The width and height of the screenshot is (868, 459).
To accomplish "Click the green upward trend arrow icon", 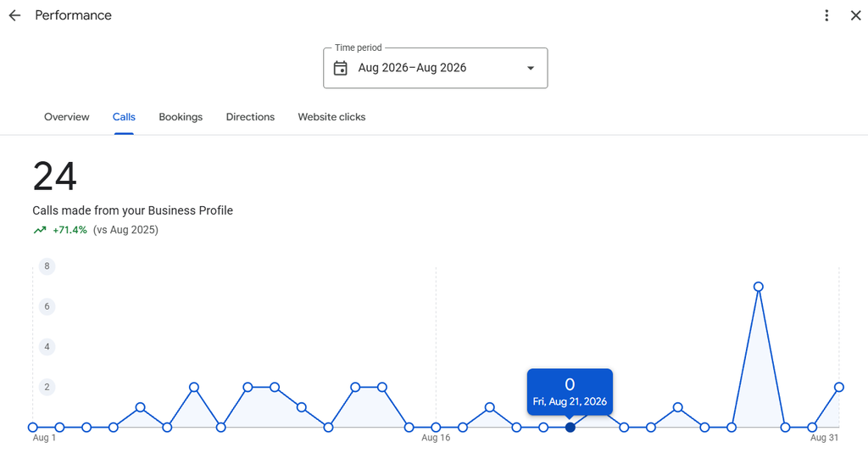I will point(40,230).
